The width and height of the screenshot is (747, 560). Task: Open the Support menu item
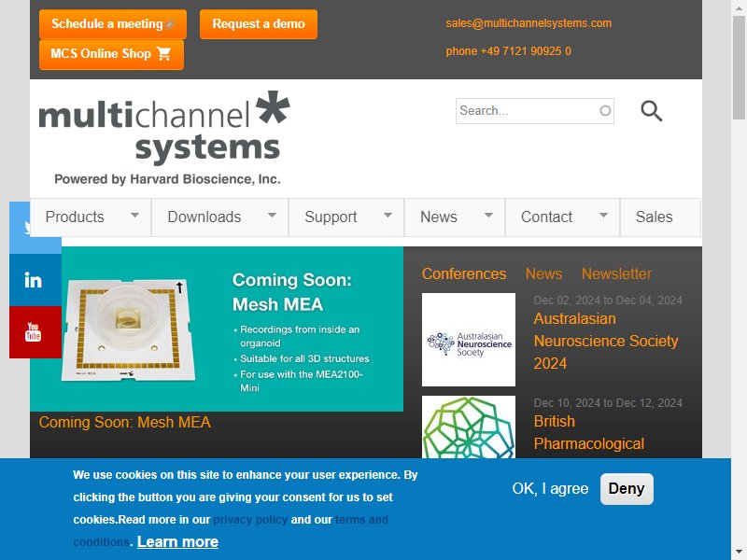pyautogui.click(x=346, y=217)
